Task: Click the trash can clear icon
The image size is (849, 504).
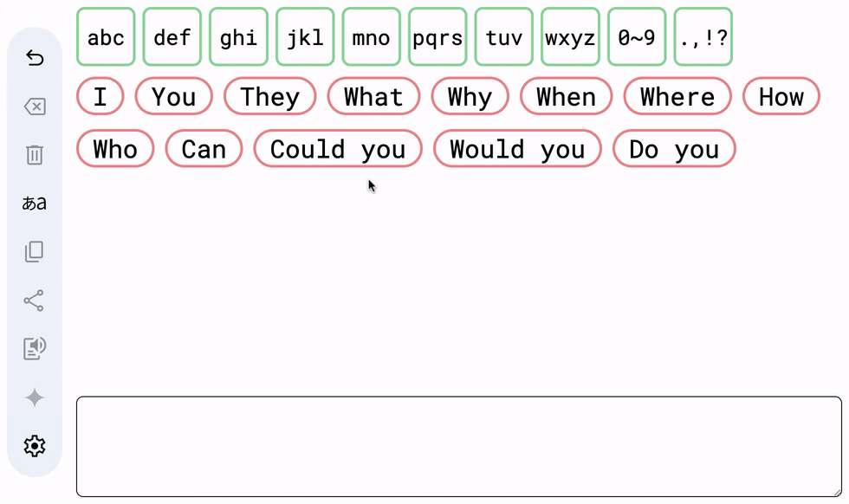Action: pyautogui.click(x=35, y=155)
